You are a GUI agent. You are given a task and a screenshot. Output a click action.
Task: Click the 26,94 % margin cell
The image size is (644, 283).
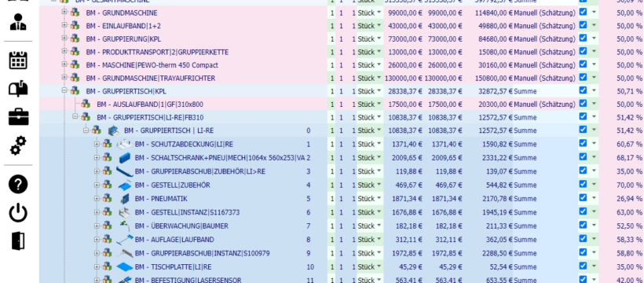point(630,199)
